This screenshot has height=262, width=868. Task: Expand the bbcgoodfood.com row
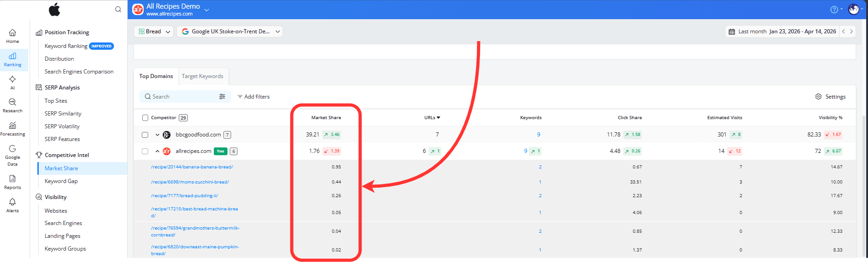pos(157,135)
